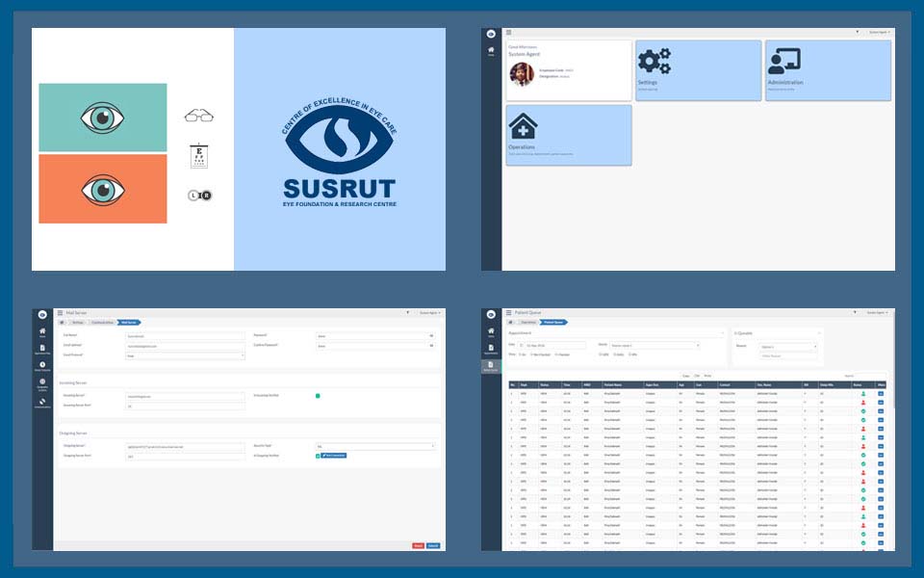Open the Security Type dropdown

click(x=375, y=446)
